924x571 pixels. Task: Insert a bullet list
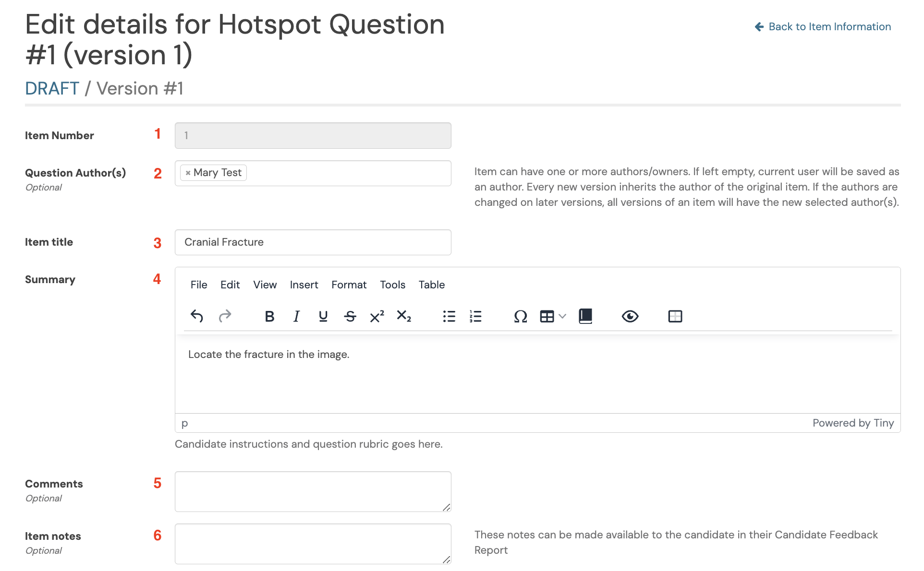(449, 316)
